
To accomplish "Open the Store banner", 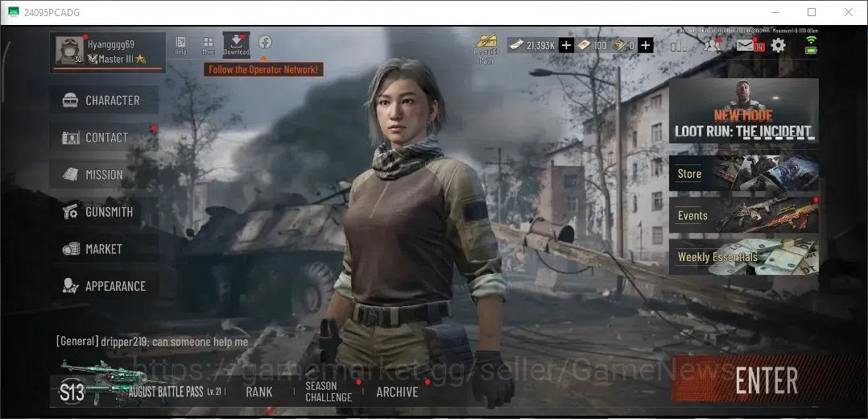I will (743, 173).
